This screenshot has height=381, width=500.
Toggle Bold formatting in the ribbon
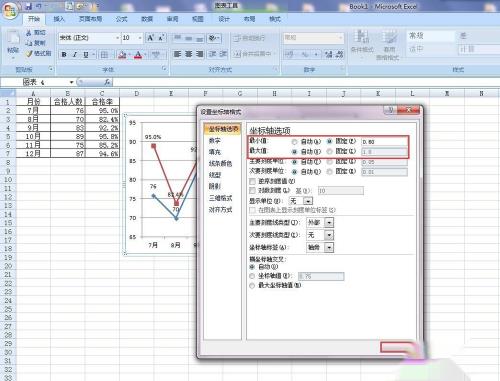[64, 54]
